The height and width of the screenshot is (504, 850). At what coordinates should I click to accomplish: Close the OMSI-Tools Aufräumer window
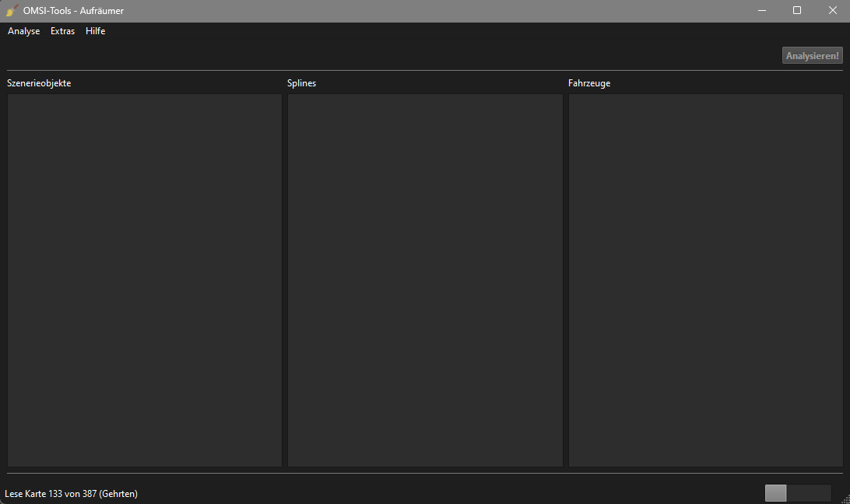832,11
